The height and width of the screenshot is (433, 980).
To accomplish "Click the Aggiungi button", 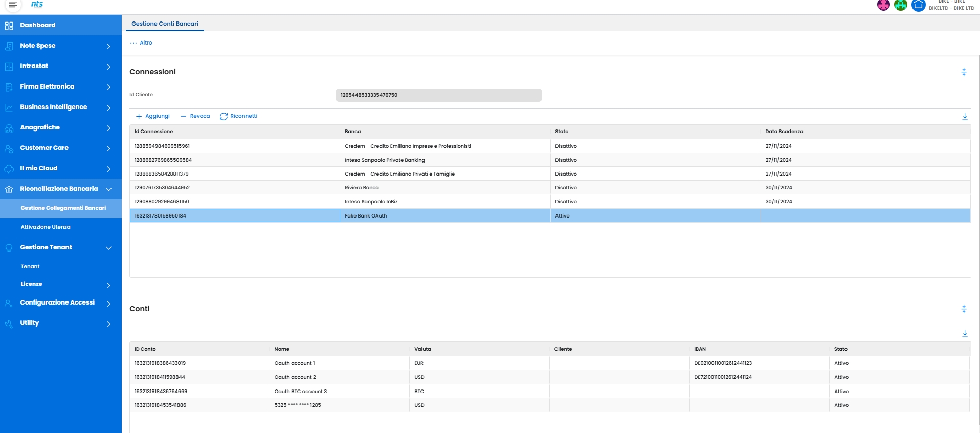I will 152,116.
